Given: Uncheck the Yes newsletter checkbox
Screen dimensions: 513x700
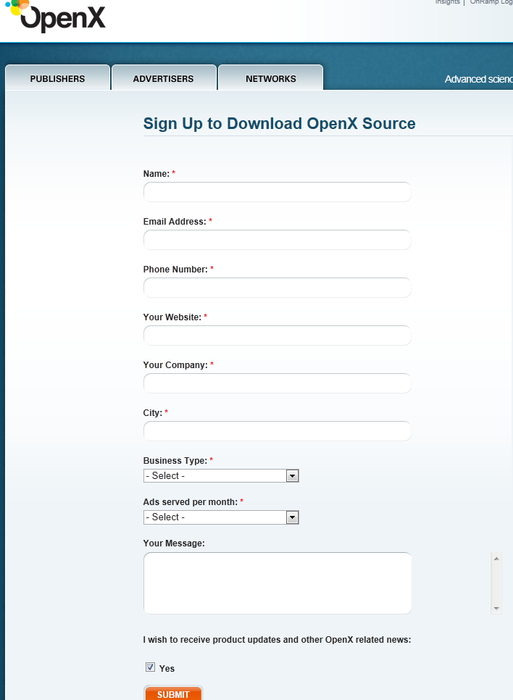Looking at the screenshot, I should click(x=150, y=667).
